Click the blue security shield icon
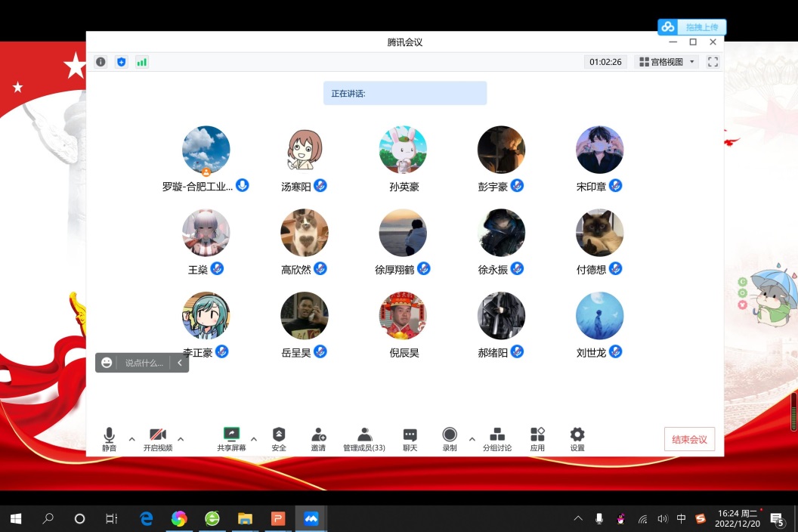 pos(121,62)
